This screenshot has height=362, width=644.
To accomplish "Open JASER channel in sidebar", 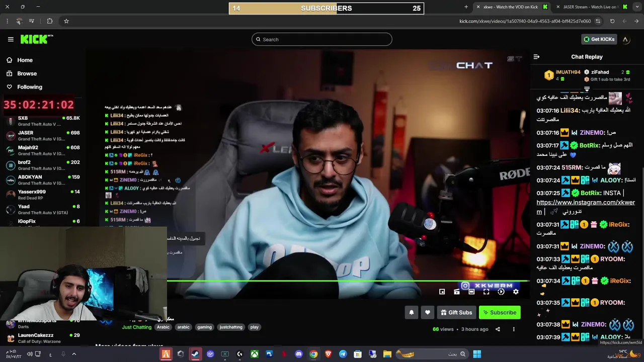I will 43,136.
